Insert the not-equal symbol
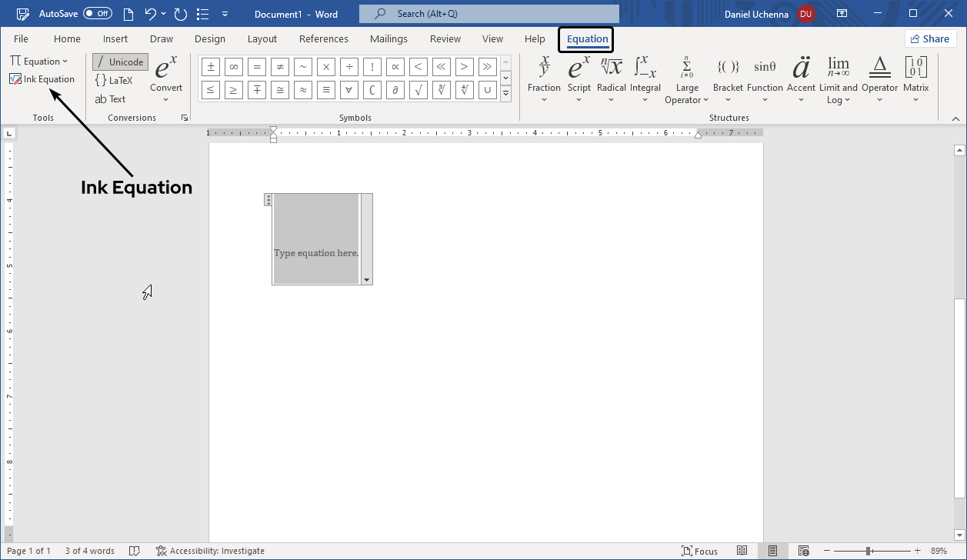 tap(280, 67)
